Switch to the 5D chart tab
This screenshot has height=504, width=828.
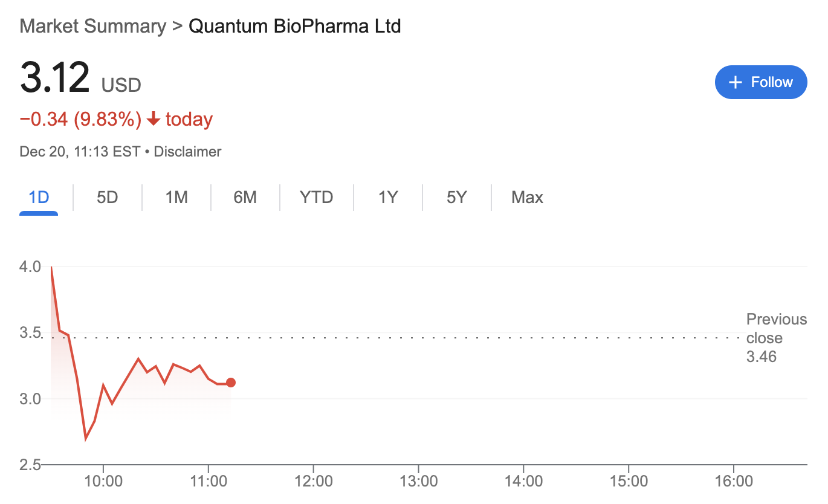108,198
